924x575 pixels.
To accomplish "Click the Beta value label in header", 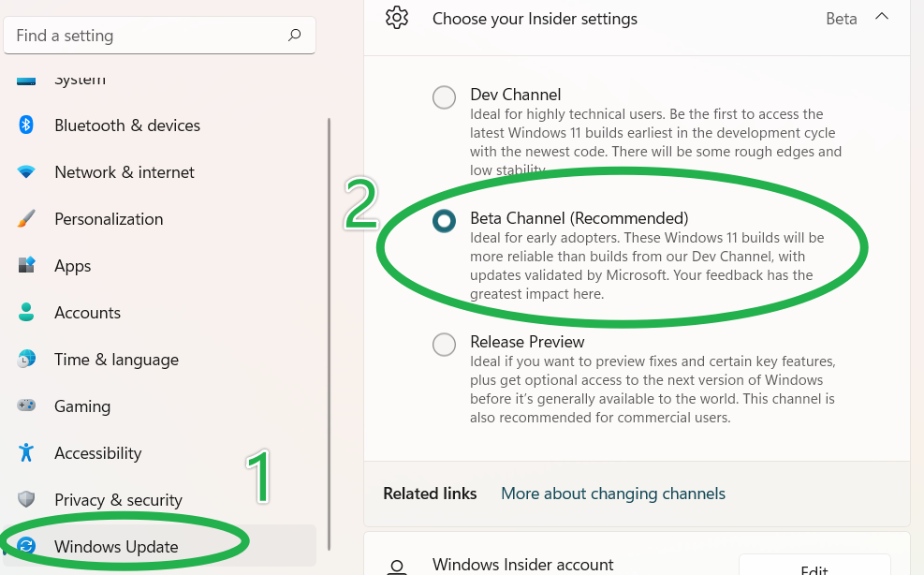I will tap(841, 19).
